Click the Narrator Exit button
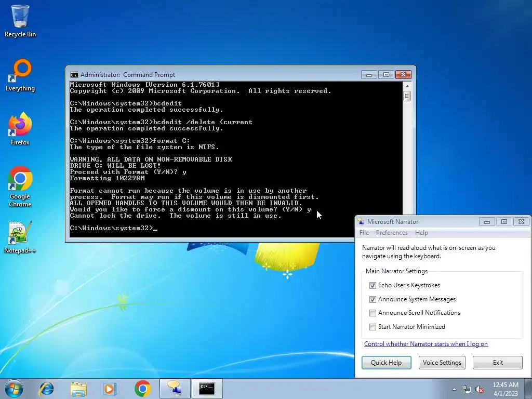532x399 pixels. (x=498, y=362)
